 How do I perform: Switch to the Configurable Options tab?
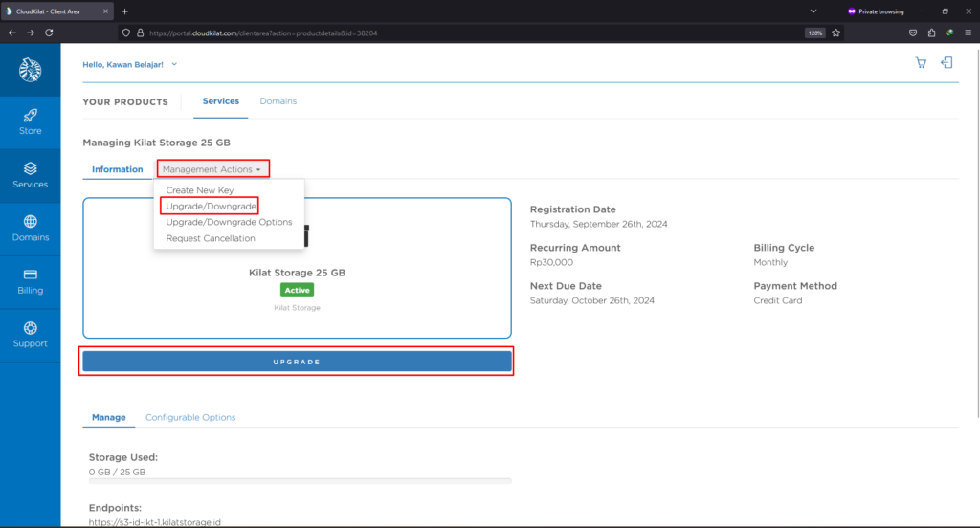coord(190,417)
